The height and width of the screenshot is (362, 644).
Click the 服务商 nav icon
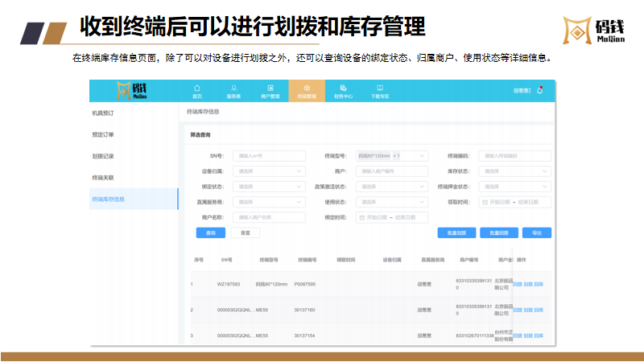click(233, 90)
